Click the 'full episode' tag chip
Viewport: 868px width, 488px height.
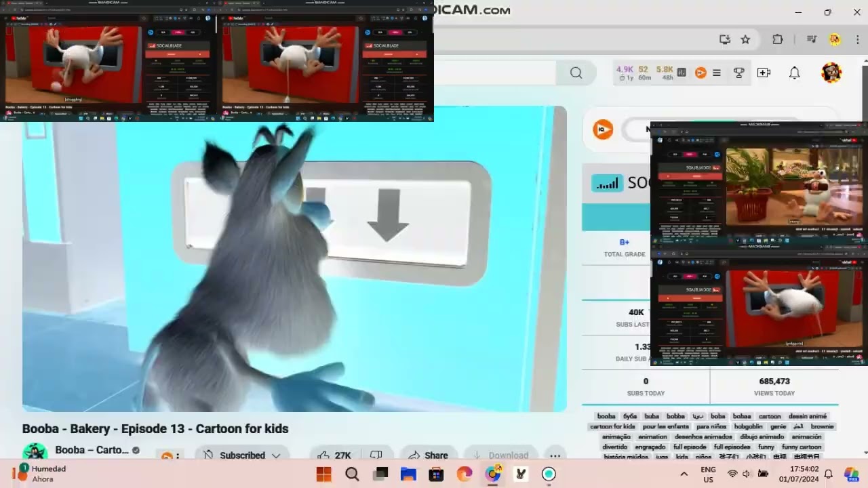tap(690, 447)
